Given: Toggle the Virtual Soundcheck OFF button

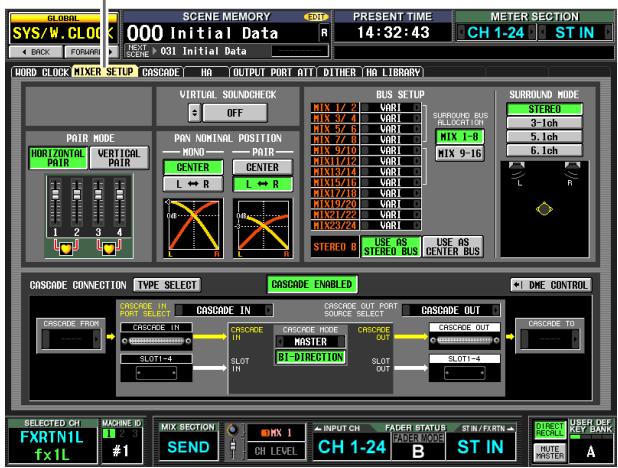Looking at the screenshot, I should [x=235, y=113].
